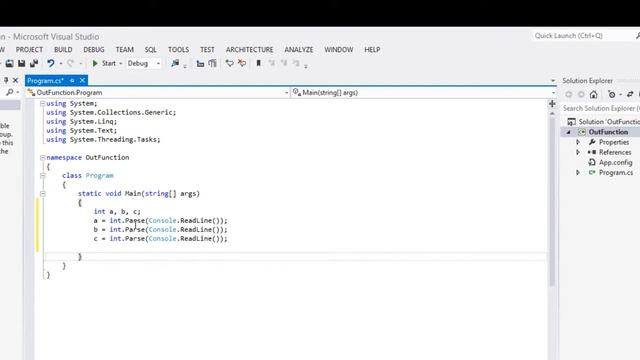Click the Search Solution Explorer field
Viewport: 640px width, 360px height.
coord(601,108)
